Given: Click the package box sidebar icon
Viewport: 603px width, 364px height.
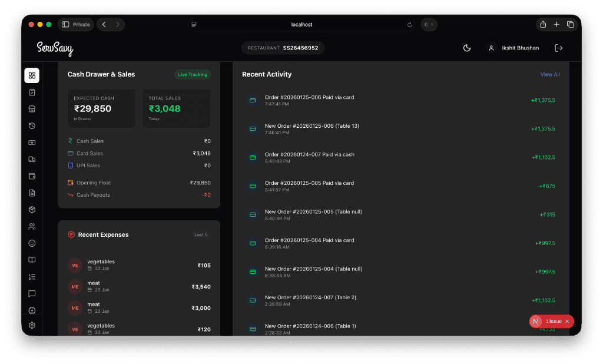Looking at the screenshot, I should point(32,210).
